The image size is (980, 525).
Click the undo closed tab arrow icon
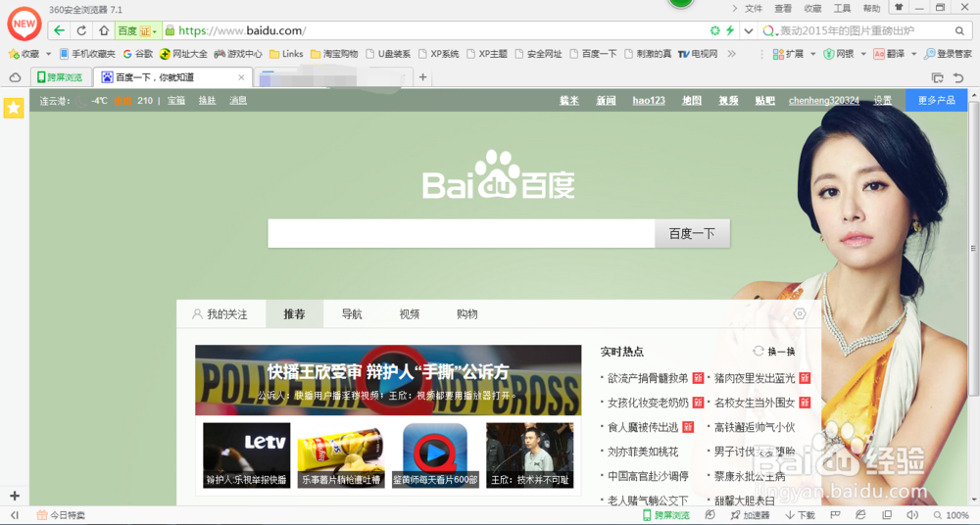click(958, 77)
